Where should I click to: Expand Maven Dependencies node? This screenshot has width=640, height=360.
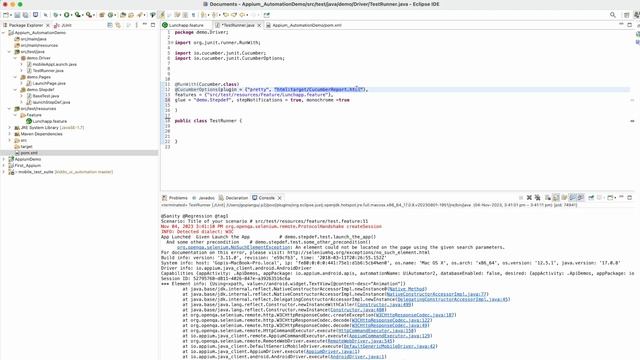click(x=10, y=134)
